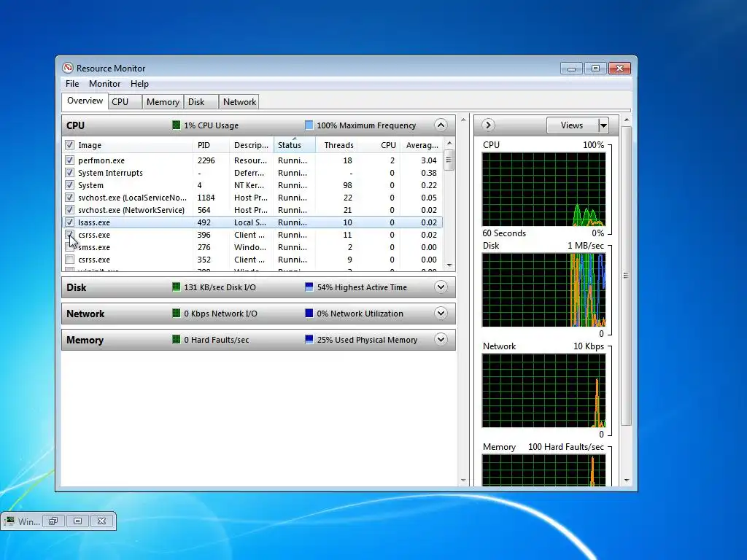Image resolution: width=747 pixels, height=560 pixels.
Task: Close the Win... minimized window thumbnail
Action: tap(102, 521)
